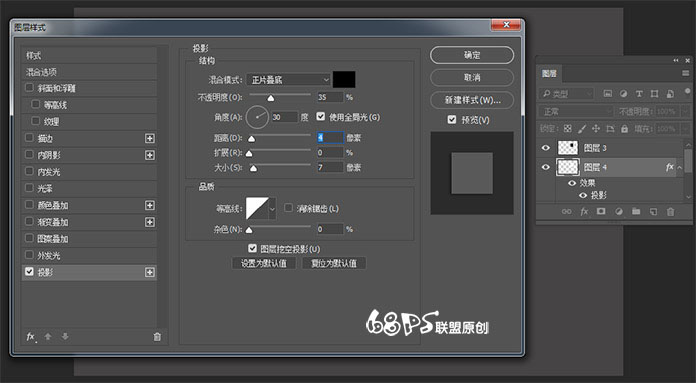Click the plus icon beside 内阴影

click(x=150, y=155)
